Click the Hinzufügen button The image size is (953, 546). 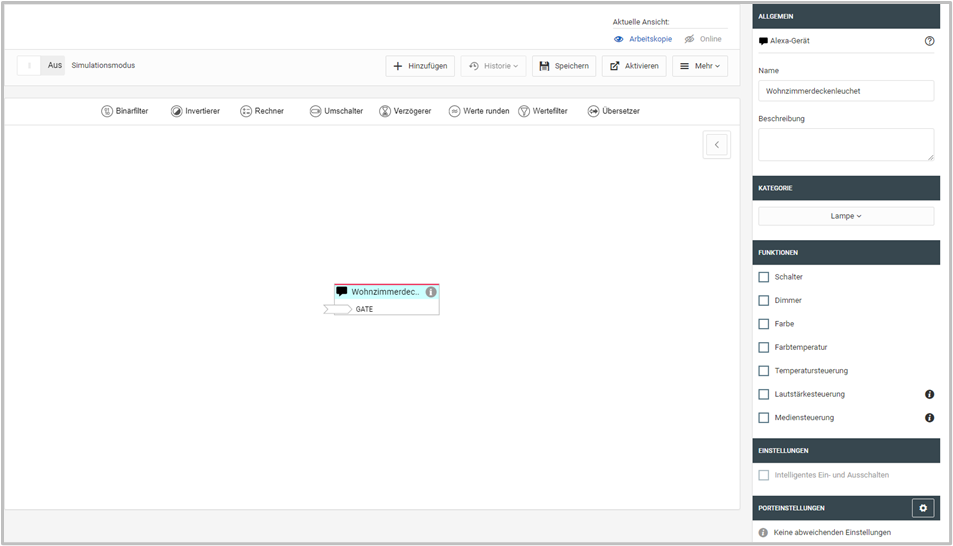[x=420, y=66]
